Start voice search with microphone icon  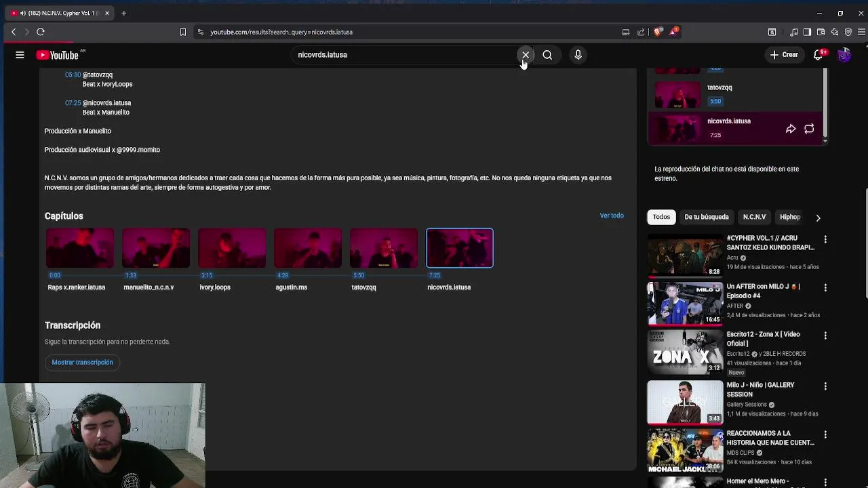coord(578,55)
